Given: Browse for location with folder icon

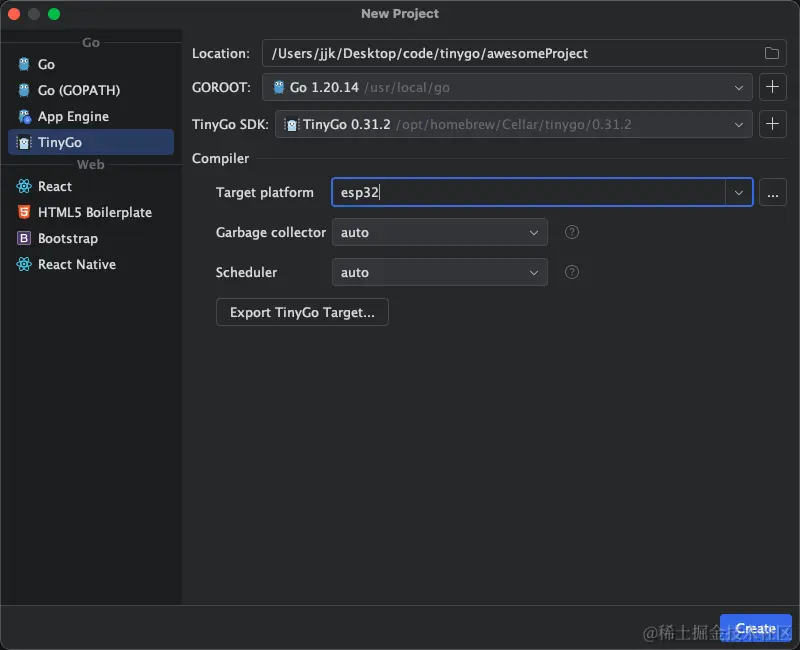Looking at the screenshot, I should pyautogui.click(x=771, y=53).
